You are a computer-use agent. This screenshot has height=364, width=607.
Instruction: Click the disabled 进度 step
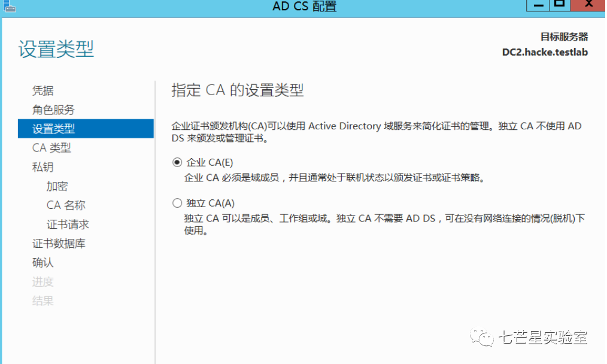point(43,281)
